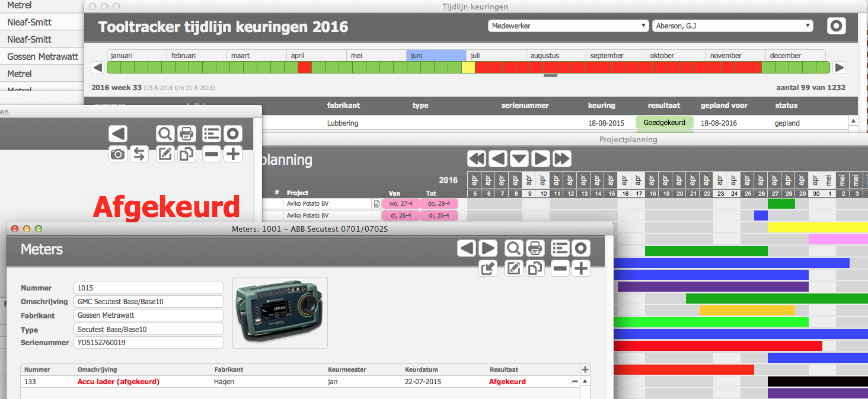
Task: Expand the Aberson, G.J dropdown
Action: coord(732,26)
